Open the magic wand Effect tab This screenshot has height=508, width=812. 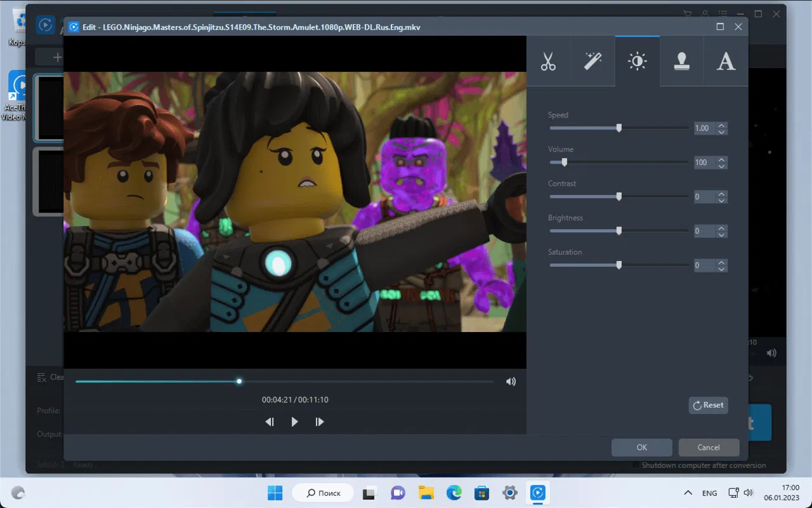pos(593,61)
